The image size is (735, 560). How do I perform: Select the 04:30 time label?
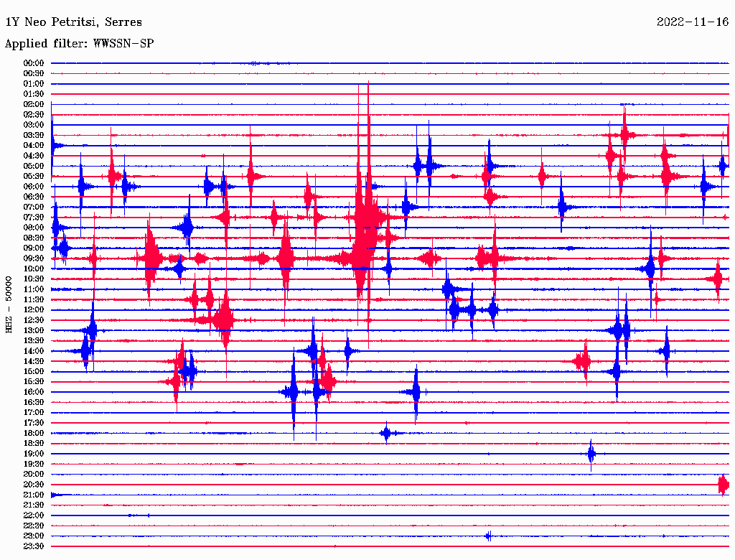coord(33,156)
